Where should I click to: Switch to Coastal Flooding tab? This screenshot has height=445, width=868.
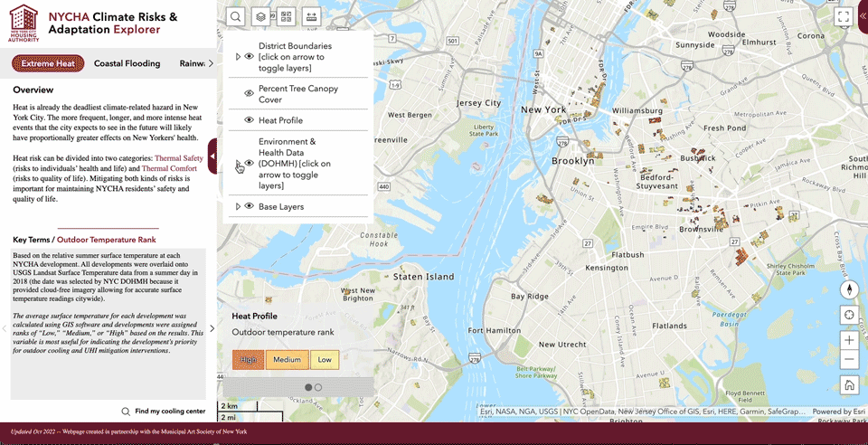coord(127,63)
